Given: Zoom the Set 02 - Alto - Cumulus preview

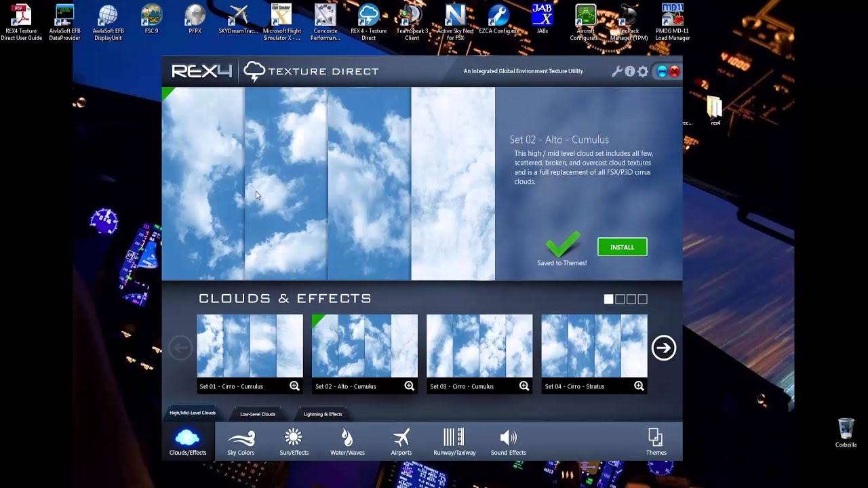Looking at the screenshot, I should click(409, 386).
